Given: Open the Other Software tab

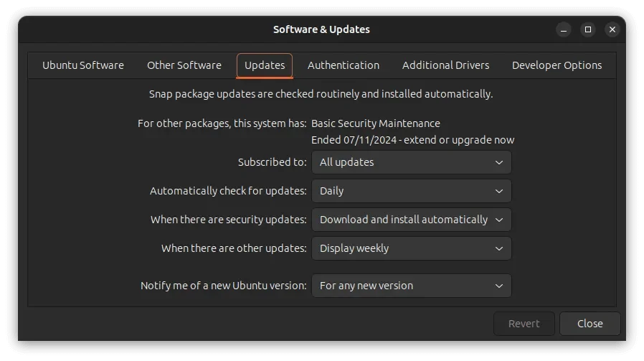Looking at the screenshot, I should [x=184, y=65].
